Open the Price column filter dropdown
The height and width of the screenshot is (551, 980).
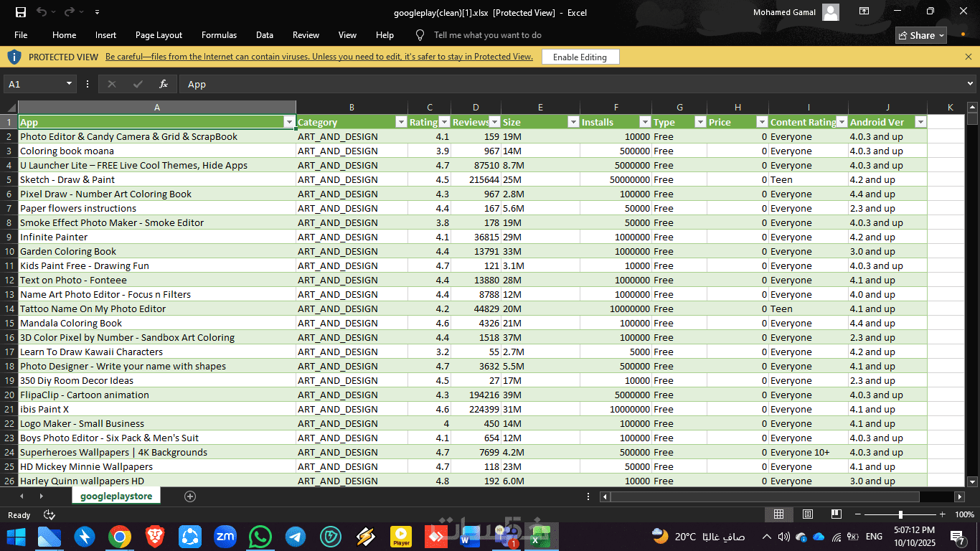coord(762,122)
